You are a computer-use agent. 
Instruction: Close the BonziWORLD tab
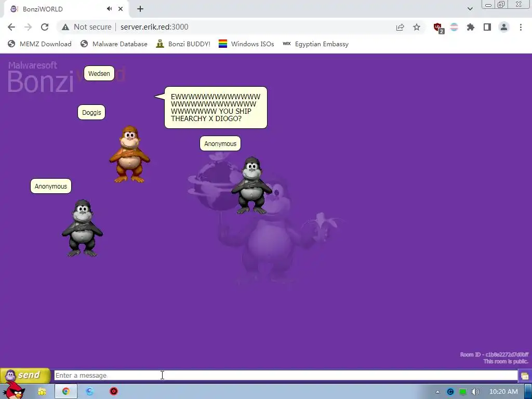coord(121,9)
